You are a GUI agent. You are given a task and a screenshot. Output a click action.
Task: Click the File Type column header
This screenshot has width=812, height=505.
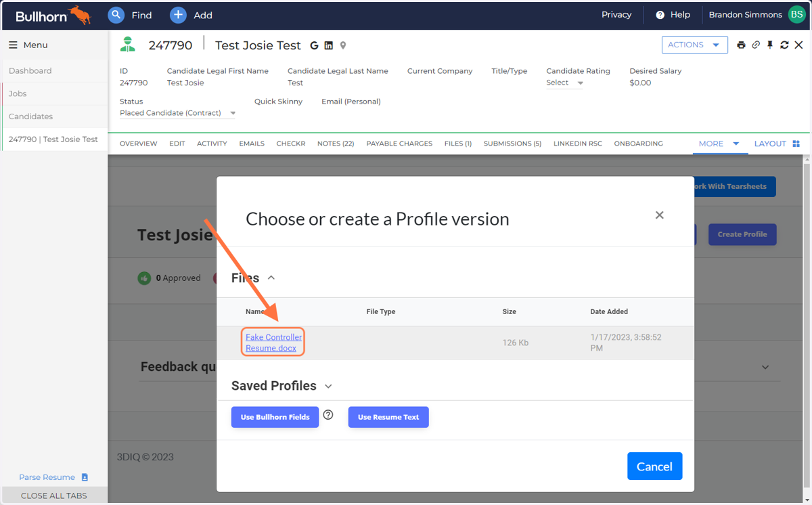381,312
